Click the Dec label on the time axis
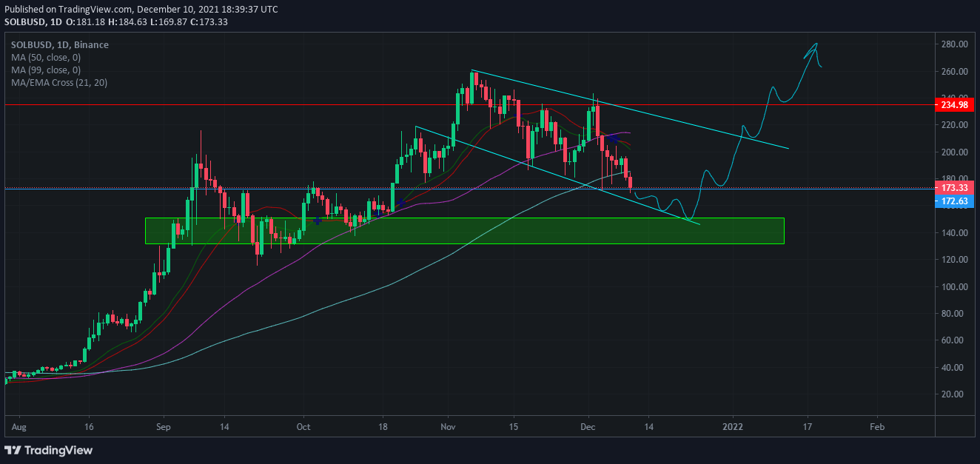The height and width of the screenshot is (464, 980). coord(589,427)
